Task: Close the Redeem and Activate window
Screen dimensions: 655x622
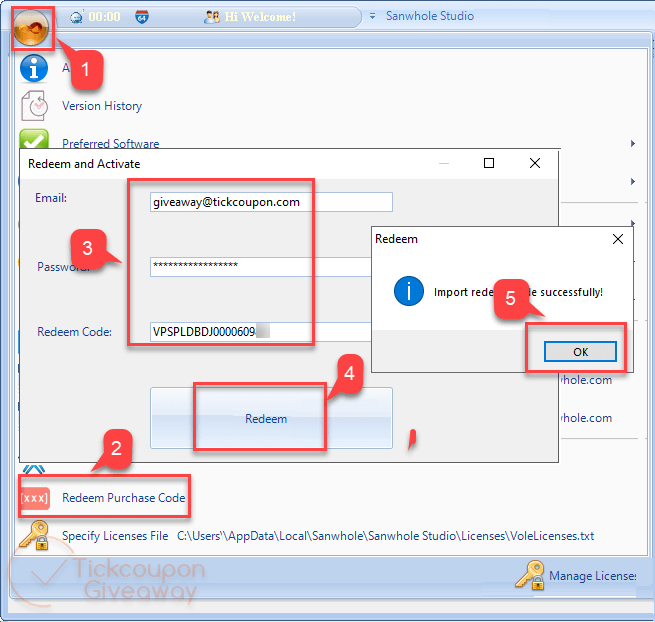Action: point(535,163)
